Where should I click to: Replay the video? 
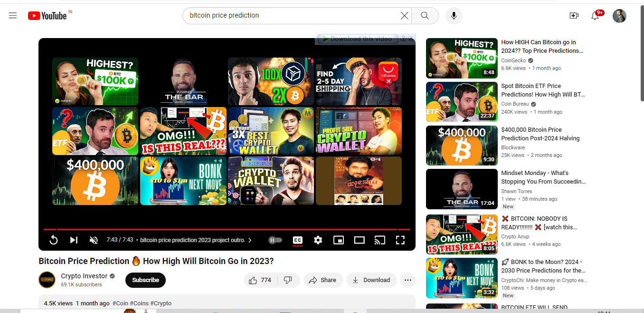pos(54,240)
